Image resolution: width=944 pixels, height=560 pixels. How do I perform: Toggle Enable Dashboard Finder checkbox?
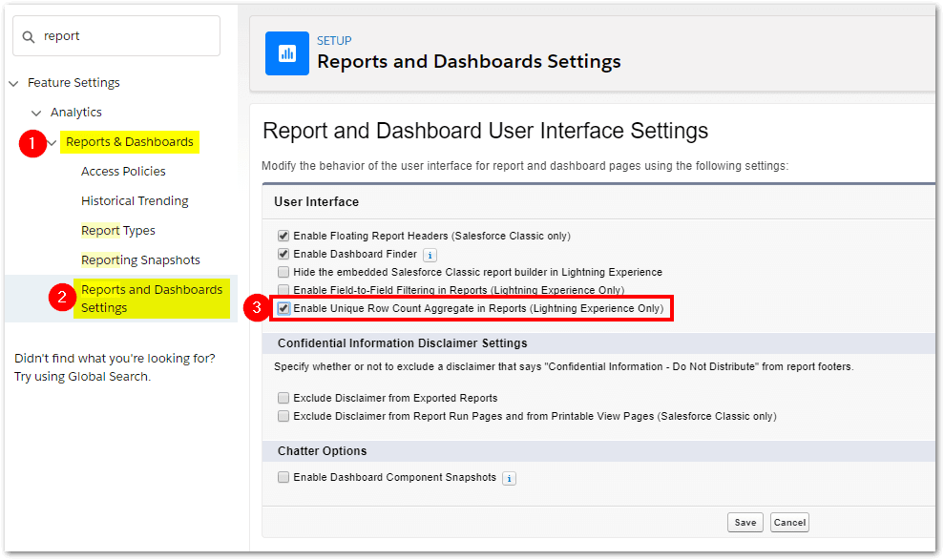tap(283, 254)
